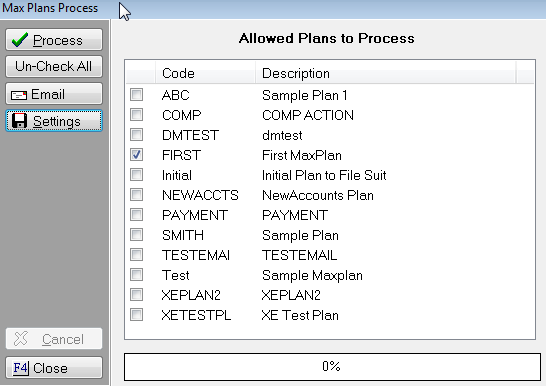Select the TESTEMAIL description row

point(329,255)
